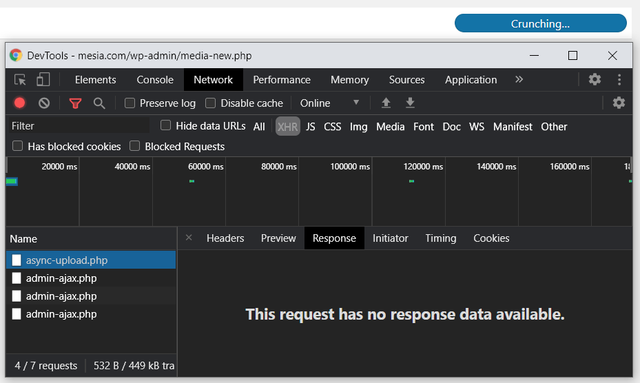The height and width of the screenshot is (383, 640).
Task: Open the DevTools three-dot customize menu
Action: (x=619, y=80)
